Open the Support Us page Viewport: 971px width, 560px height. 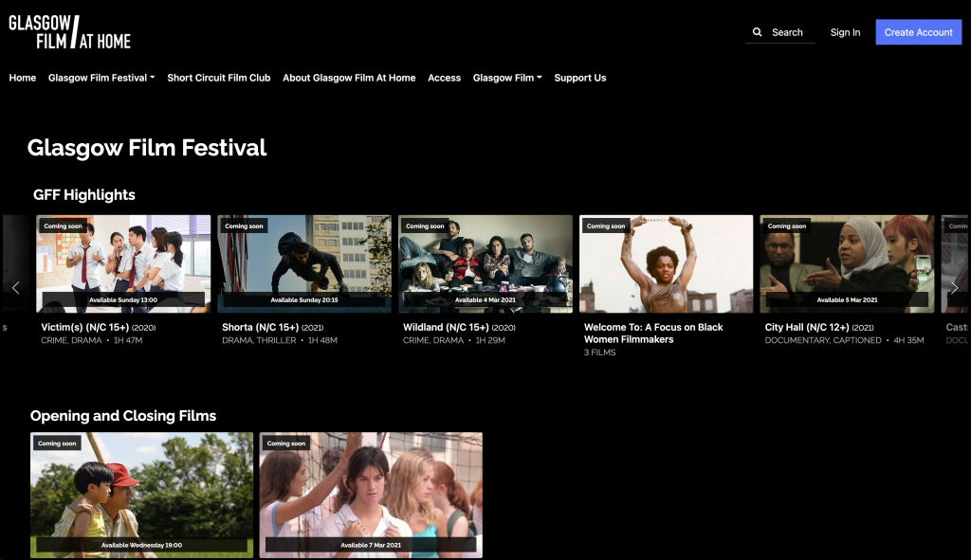[580, 78]
